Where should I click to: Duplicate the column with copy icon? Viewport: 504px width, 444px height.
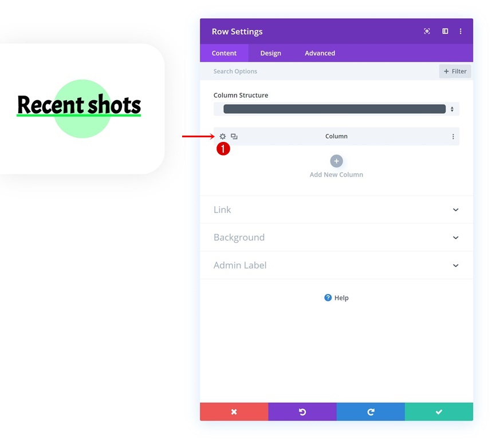(x=234, y=136)
